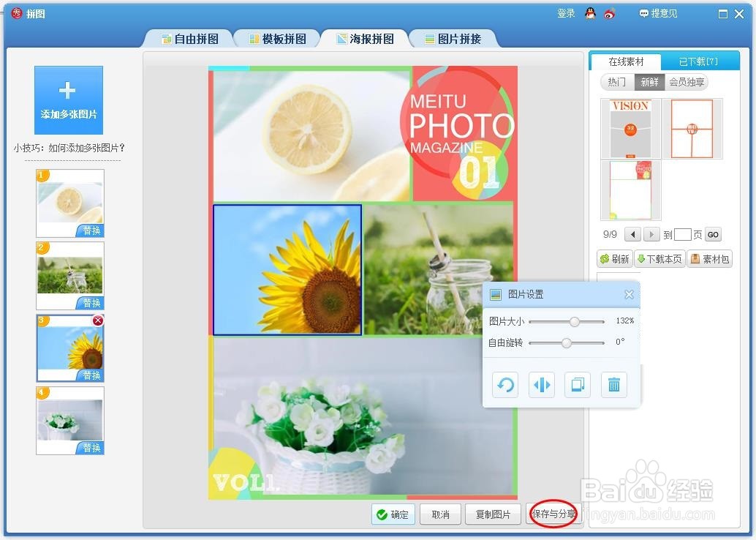Open 提意见 feedback
The image size is (756, 540).
[x=658, y=13]
